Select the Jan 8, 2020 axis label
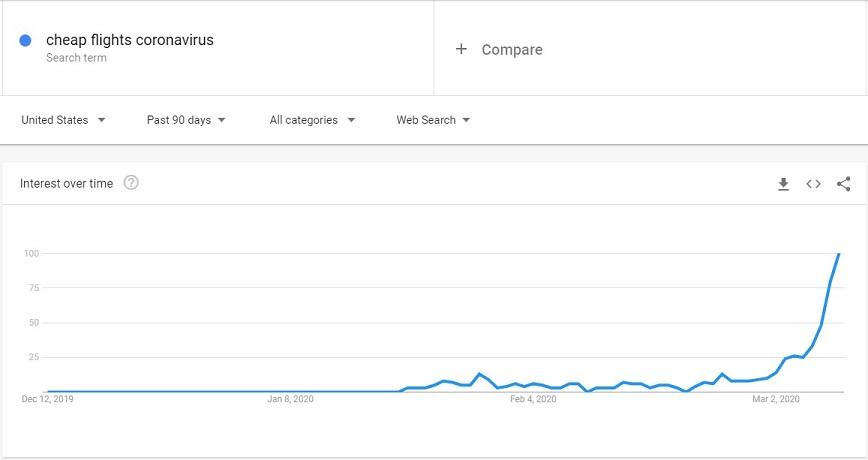 [290, 399]
